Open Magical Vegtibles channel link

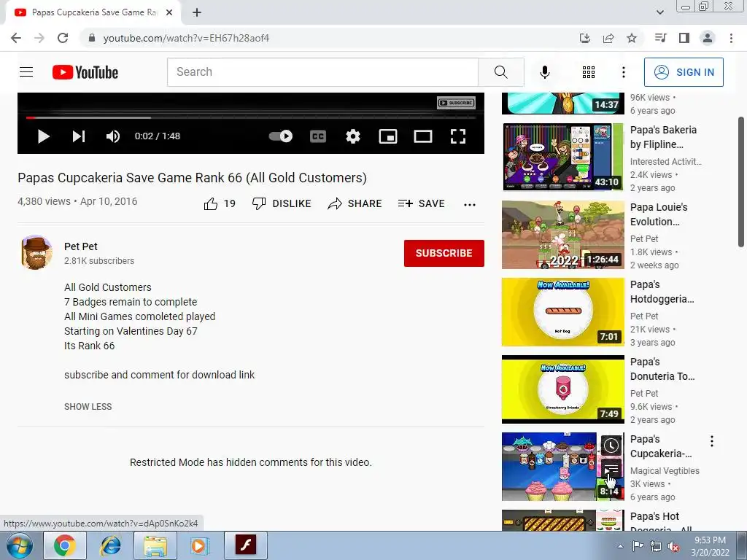(x=665, y=471)
